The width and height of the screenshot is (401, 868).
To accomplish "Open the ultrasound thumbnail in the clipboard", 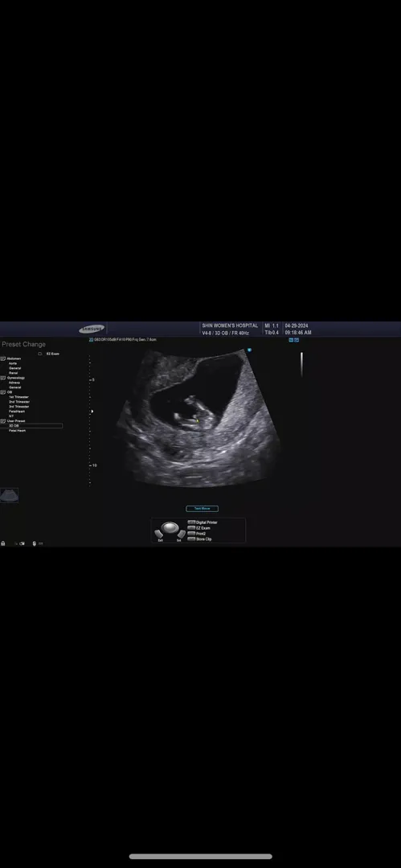I will [9, 495].
